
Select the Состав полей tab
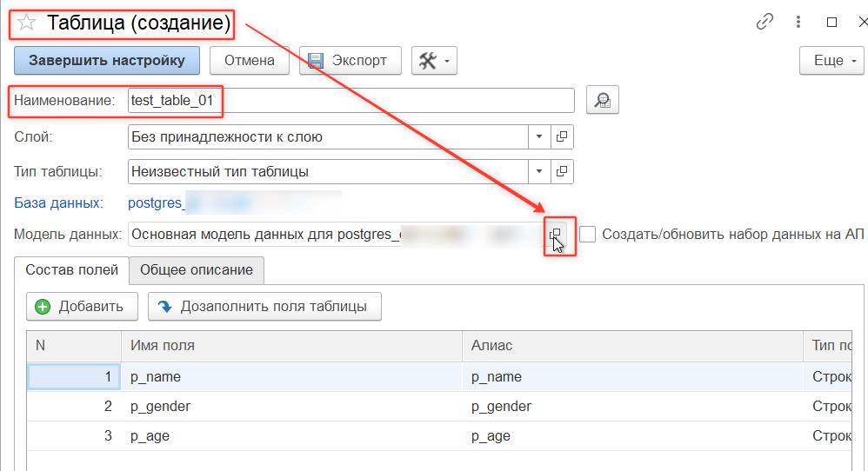pyautogui.click(x=72, y=269)
